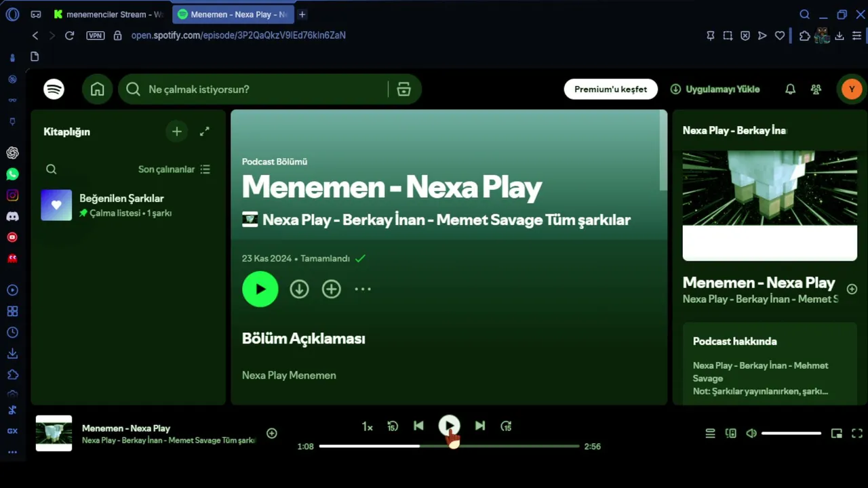Screen dimensions: 868x488
Task: Click the Spotify logo
Action: pos(54,89)
